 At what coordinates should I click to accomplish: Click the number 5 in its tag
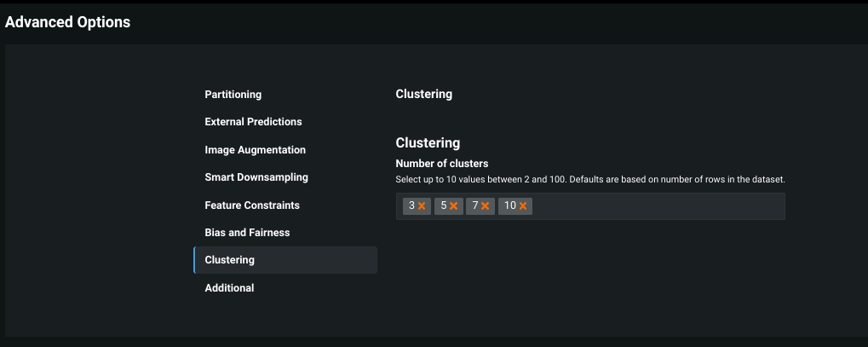coord(444,206)
